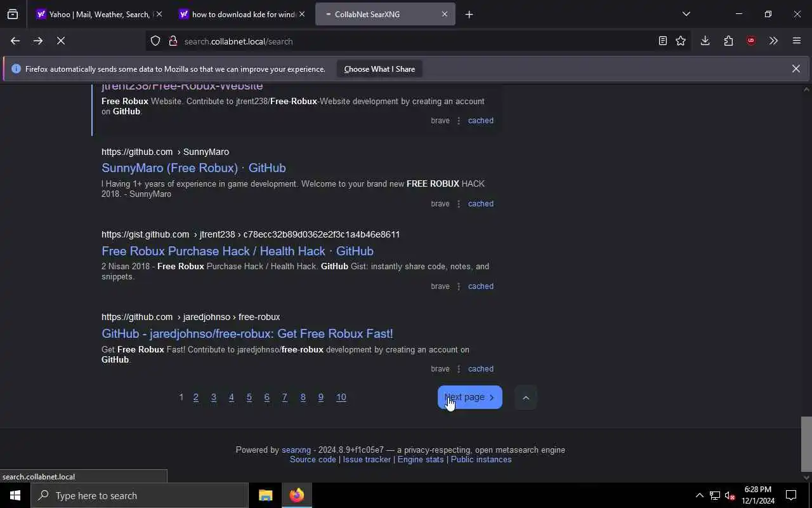This screenshot has width=812, height=508.
Task: Select the CollabNet SearXNG tab
Action: click(x=385, y=14)
